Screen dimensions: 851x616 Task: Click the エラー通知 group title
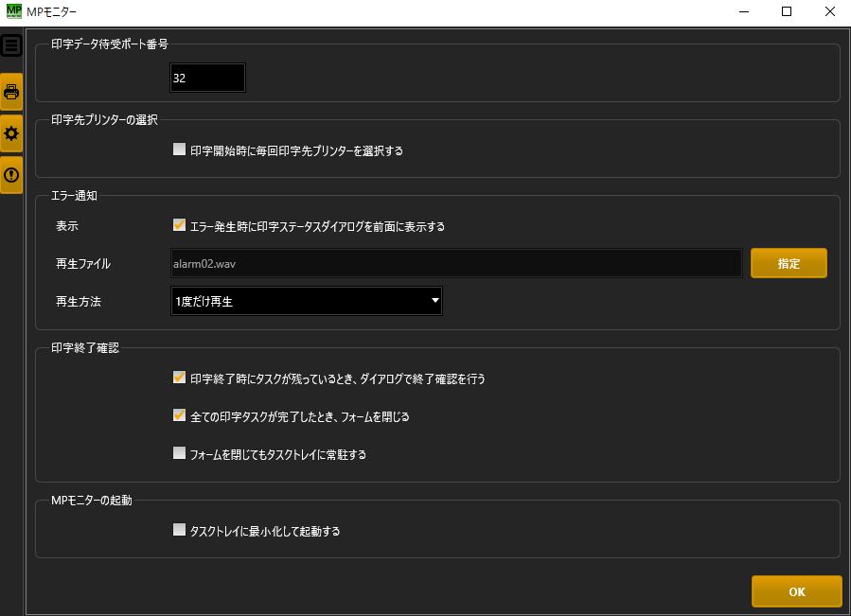[74, 195]
